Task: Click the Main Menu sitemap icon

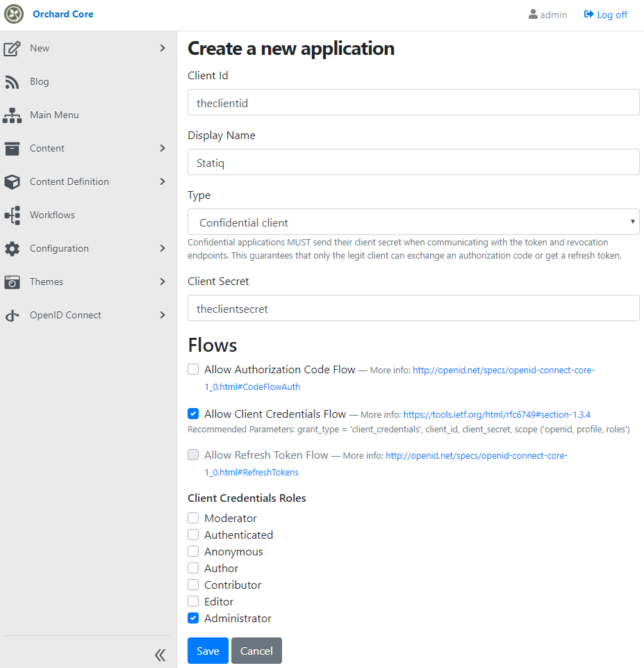Action: 12,115
